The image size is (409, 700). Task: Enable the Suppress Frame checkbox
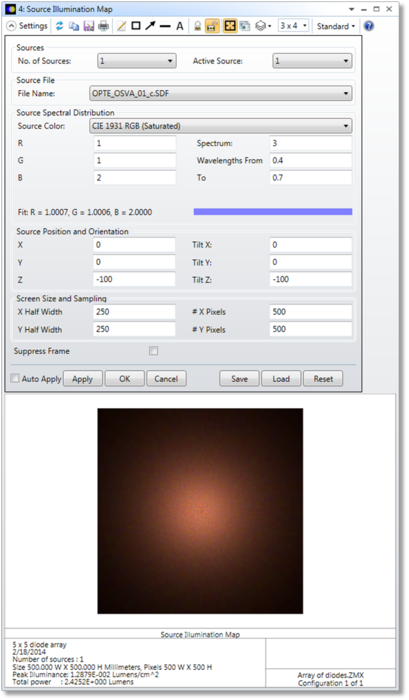[154, 351]
